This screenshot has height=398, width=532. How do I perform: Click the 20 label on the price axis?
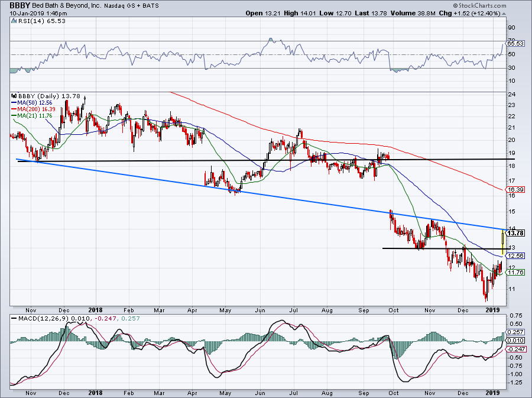pyautogui.click(x=512, y=140)
